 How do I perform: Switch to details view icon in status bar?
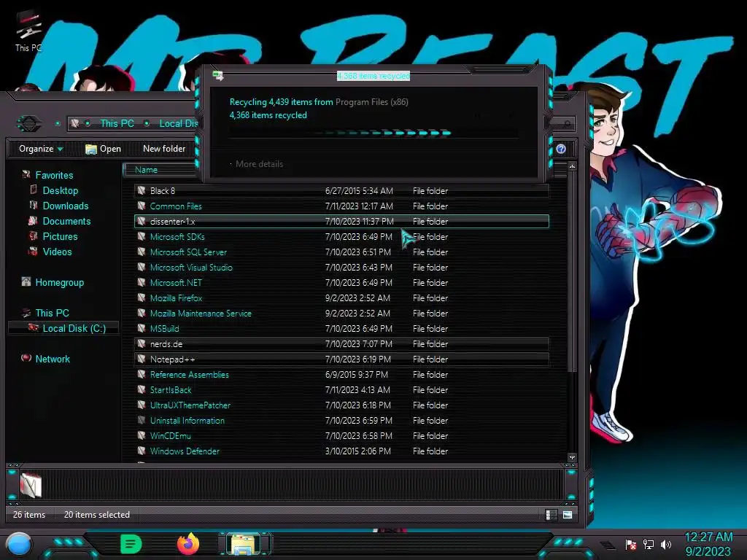pyautogui.click(x=551, y=515)
